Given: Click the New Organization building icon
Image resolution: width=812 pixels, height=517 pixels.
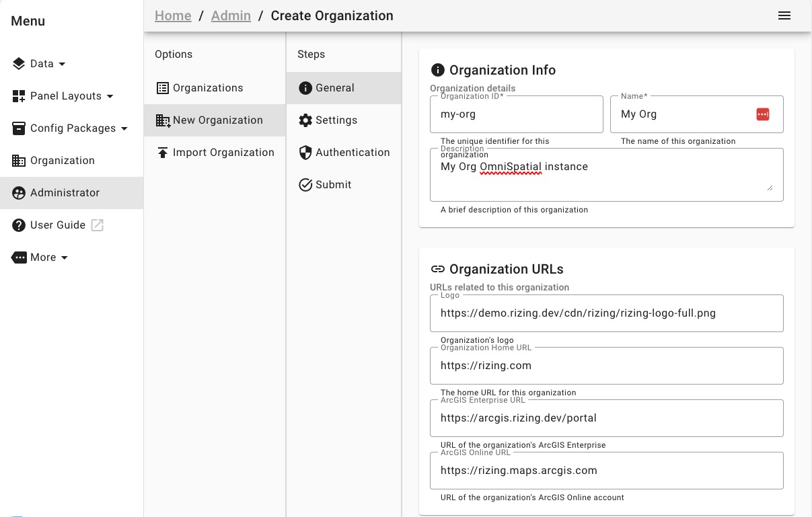Looking at the screenshot, I should click(163, 120).
